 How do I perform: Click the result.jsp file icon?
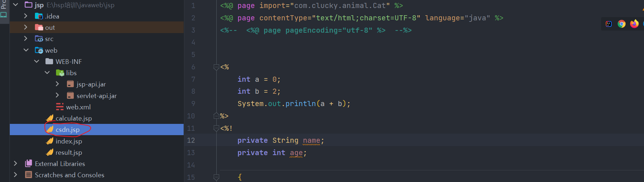[x=50, y=152]
